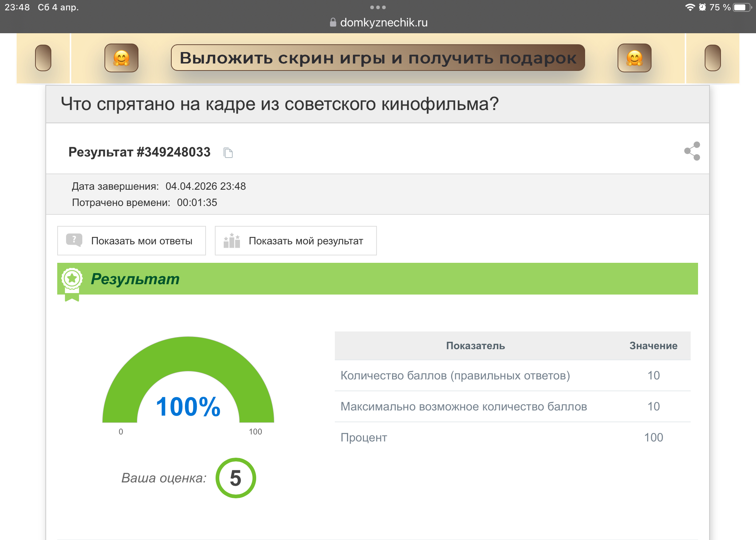Tap the far-right brown banner tab
The image size is (756, 540).
pos(712,58)
